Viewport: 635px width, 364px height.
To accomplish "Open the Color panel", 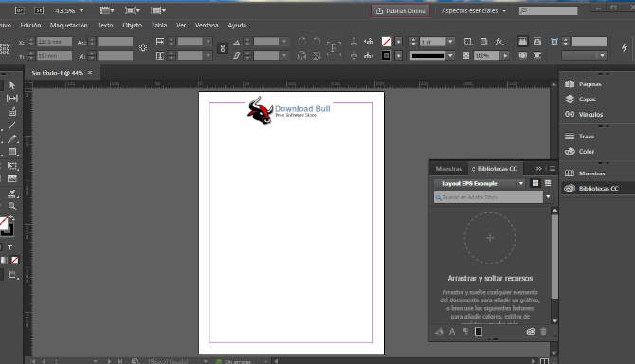I will [579, 152].
